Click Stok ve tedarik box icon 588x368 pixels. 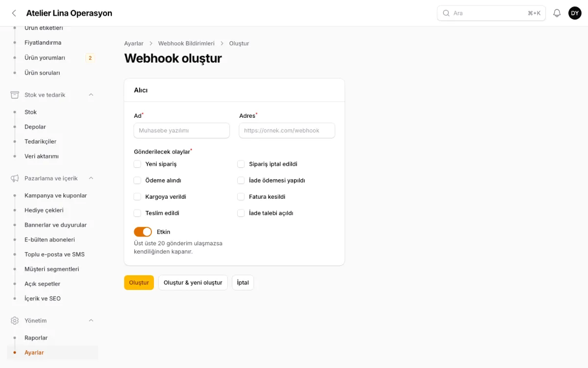(15, 95)
